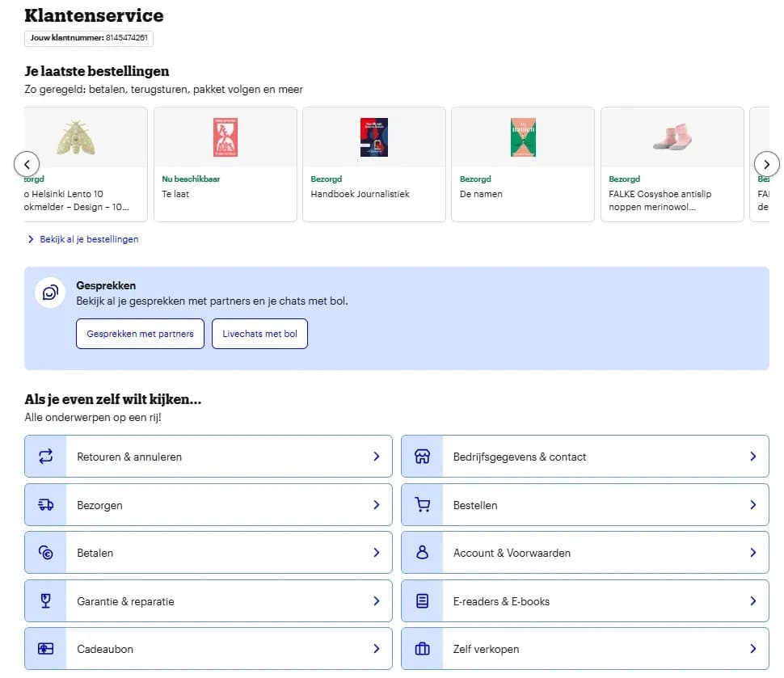Expand E-readers & E-books via its chevron

click(753, 600)
